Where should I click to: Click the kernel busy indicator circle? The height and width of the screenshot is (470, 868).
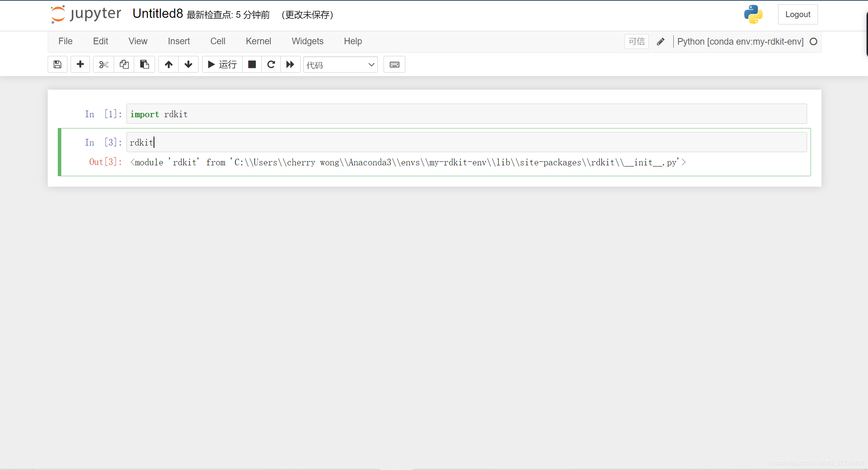pyautogui.click(x=814, y=42)
